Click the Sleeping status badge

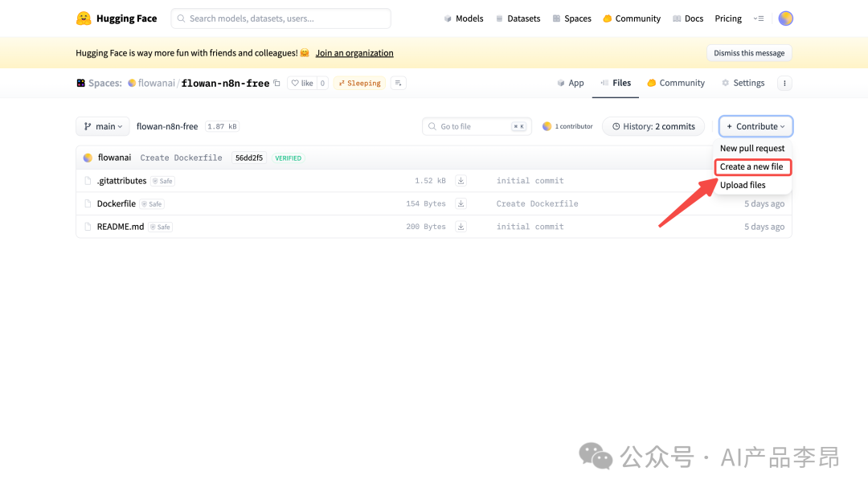pos(359,83)
